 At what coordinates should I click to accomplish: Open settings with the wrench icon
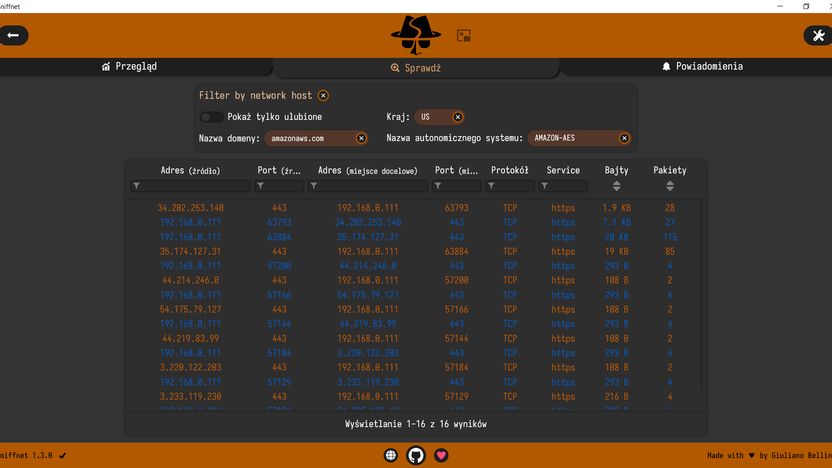point(818,36)
